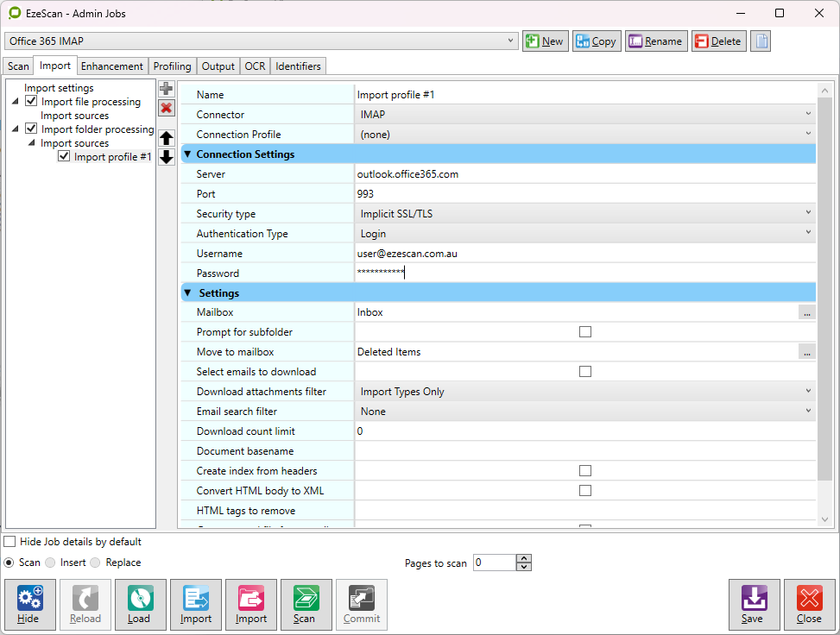Move profile down with the down arrow
The height and width of the screenshot is (635, 840).
point(167,157)
